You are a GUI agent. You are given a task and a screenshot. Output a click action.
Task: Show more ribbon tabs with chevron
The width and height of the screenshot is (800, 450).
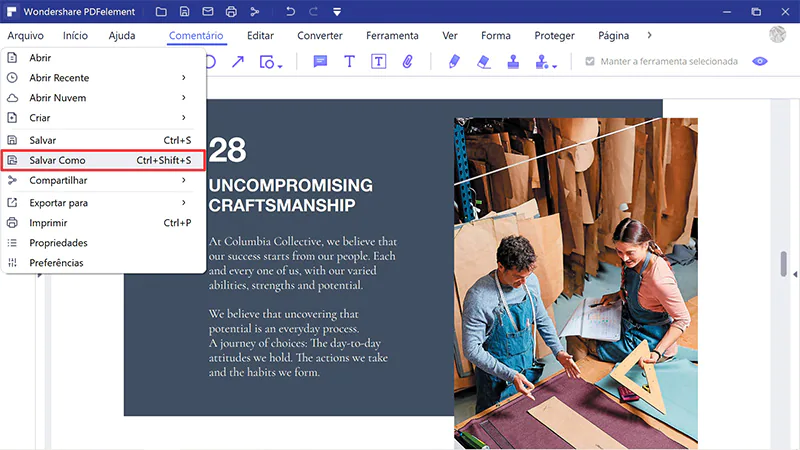(x=649, y=35)
